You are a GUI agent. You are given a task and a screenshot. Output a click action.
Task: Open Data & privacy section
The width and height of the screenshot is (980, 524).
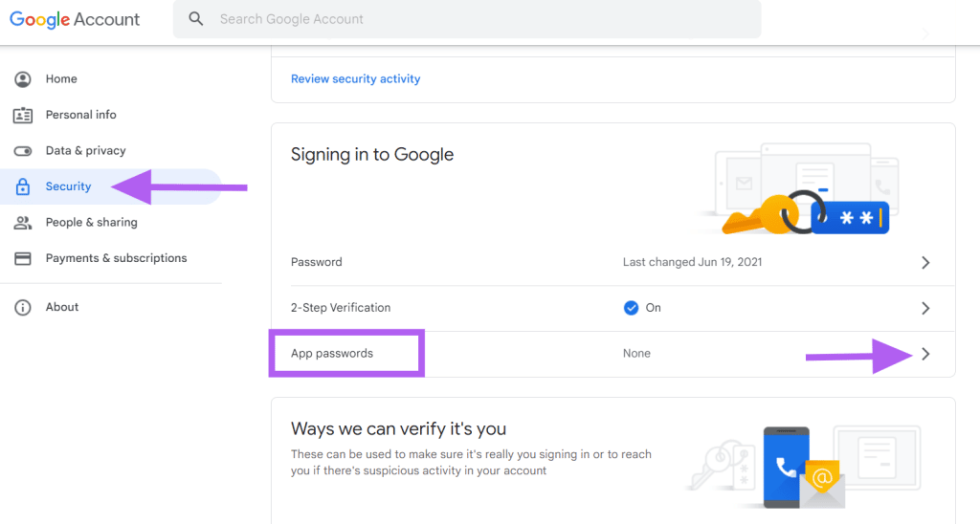[85, 150]
